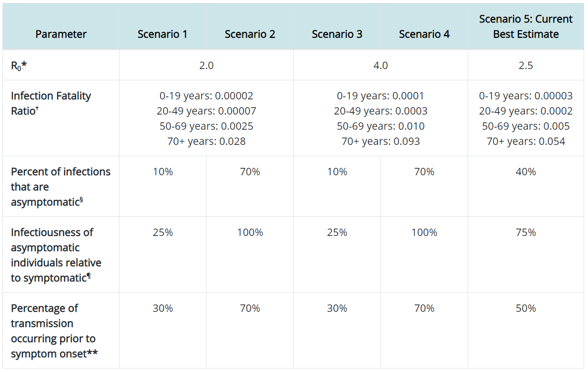588x372 pixels.
Task: Open the pilcrow footnote after 'to symptomatic'
Action: 89,276
